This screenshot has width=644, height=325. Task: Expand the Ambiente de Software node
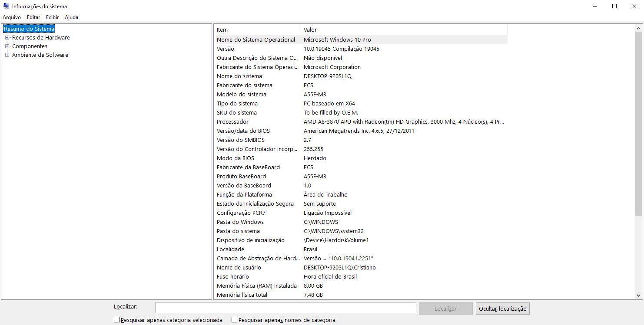[x=7, y=55]
